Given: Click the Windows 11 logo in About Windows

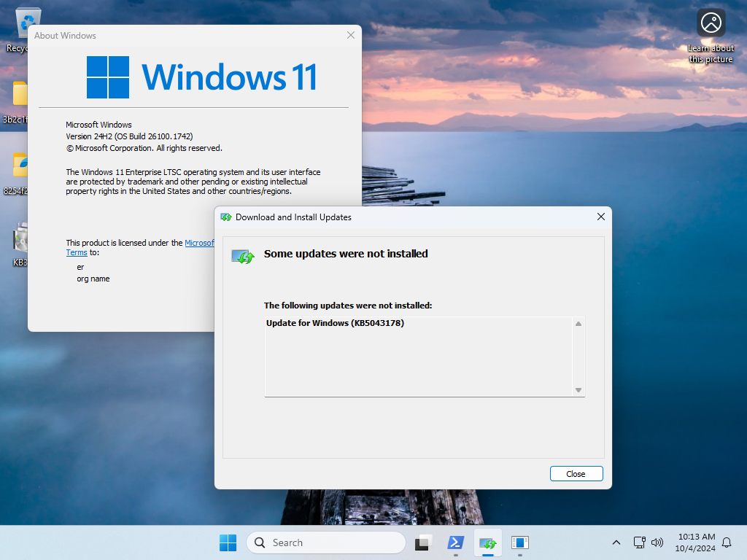Looking at the screenshot, I should point(201,77).
